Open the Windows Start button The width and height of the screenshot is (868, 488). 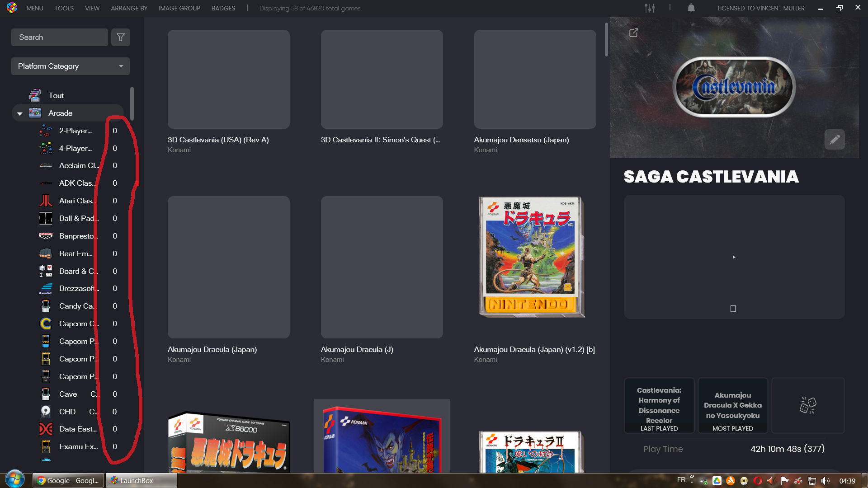point(14,479)
